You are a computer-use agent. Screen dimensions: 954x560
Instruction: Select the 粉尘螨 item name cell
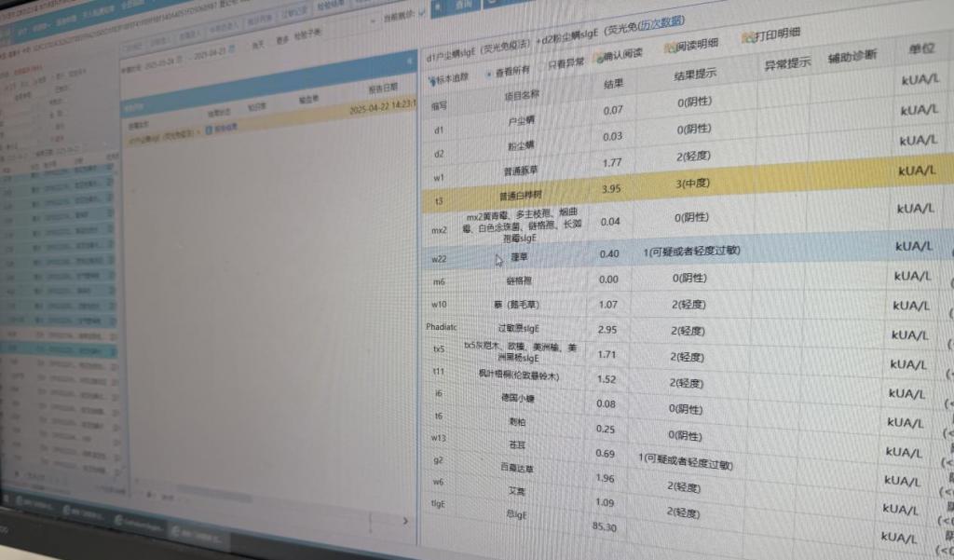coord(521,145)
